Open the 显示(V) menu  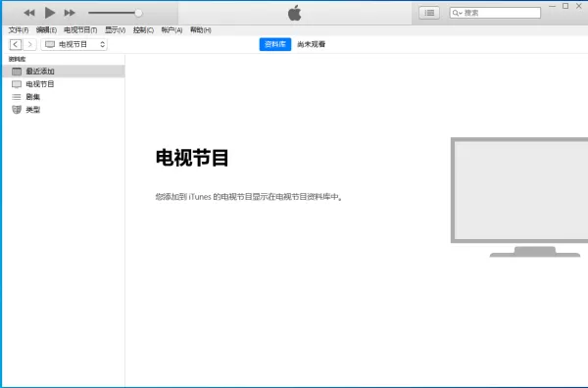[115, 30]
